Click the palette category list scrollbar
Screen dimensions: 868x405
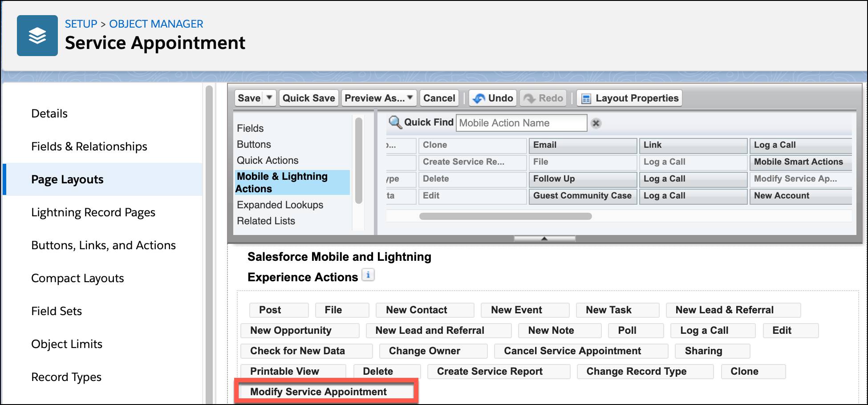[358, 160]
